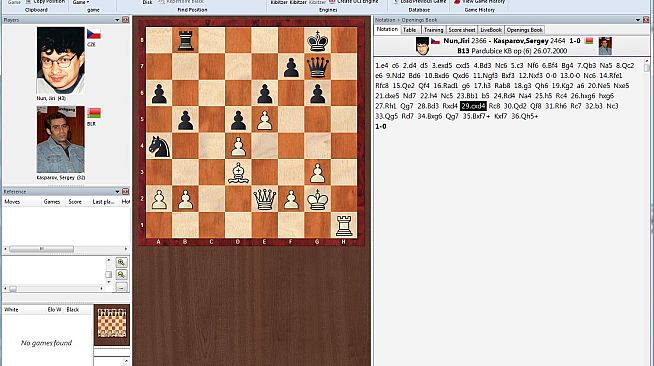Click the minus button below zoom icons
The width and height of the screenshot is (654, 366).
pyautogui.click(x=121, y=287)
